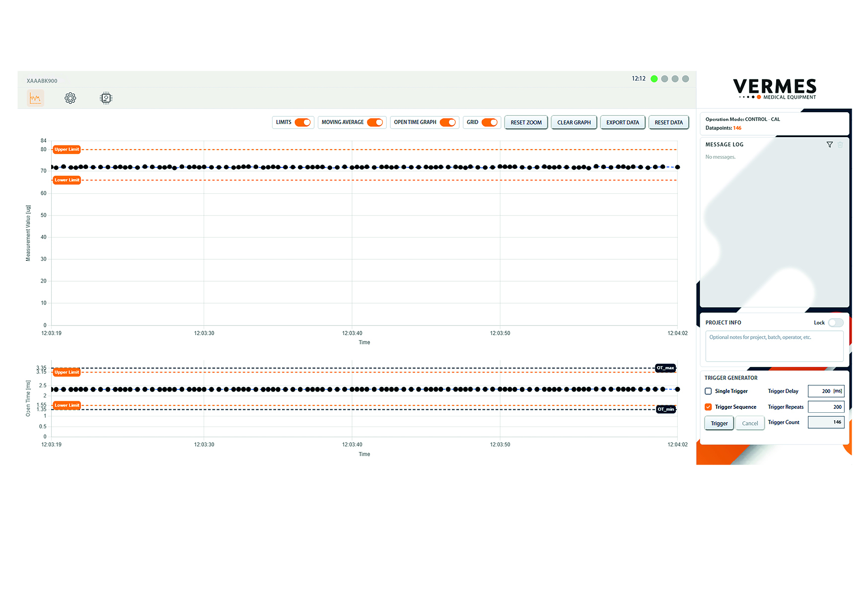Screen dimensions: 868x616
Task: Click the project notes text area
Action: click(774, 346)
